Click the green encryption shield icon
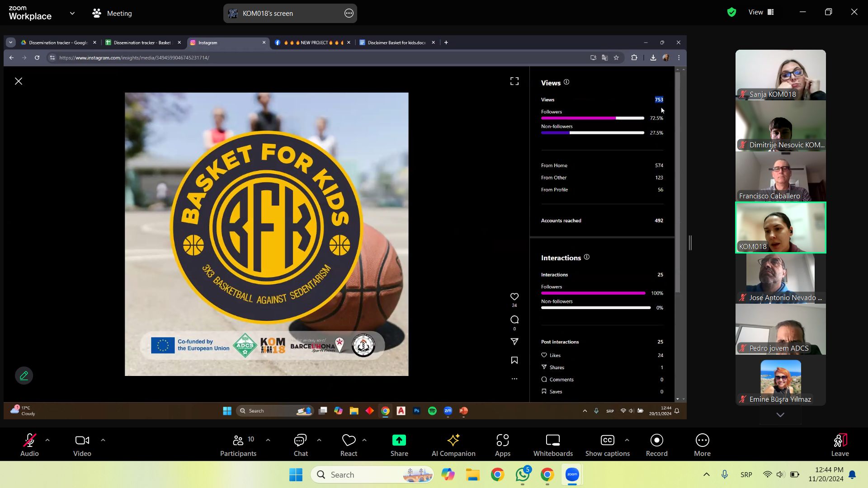This screenshot has width=868, height=488. pyautogui.click(x=731, y=12)
